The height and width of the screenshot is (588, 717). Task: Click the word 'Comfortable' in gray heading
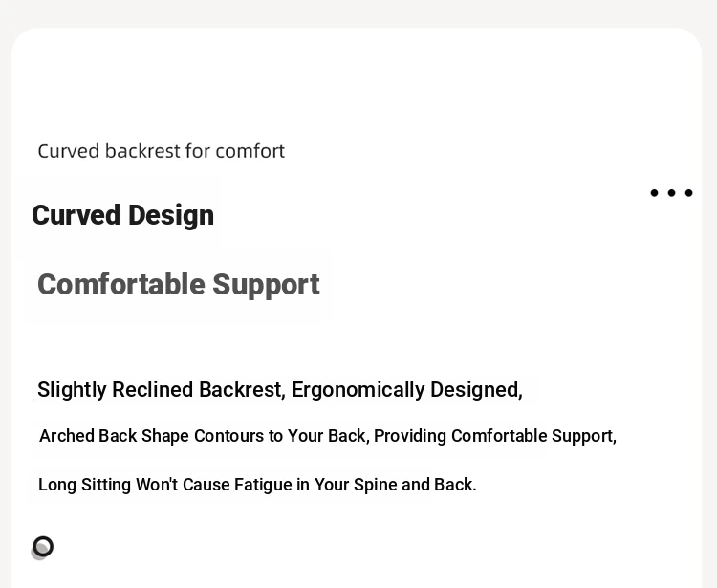coord(121,284)
